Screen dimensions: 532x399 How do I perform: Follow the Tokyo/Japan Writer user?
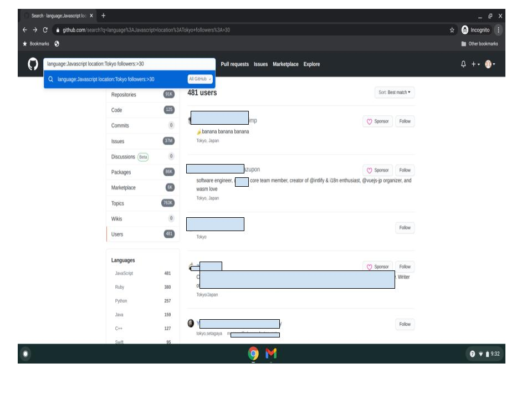(x=405, y=267)
